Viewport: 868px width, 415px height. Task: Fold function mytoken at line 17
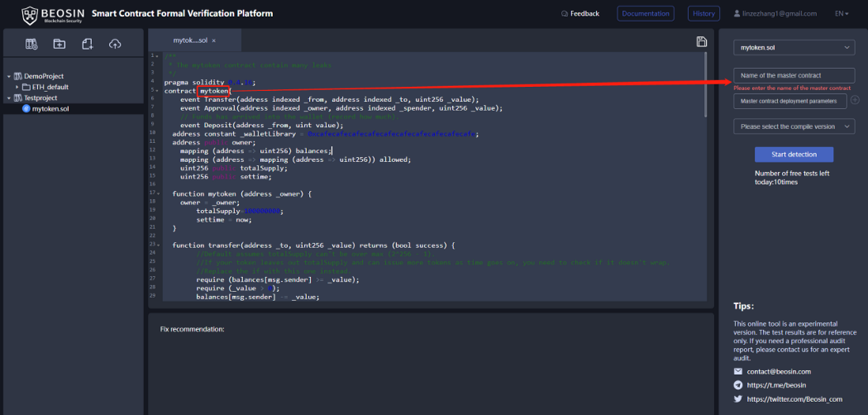coord(158,193)
